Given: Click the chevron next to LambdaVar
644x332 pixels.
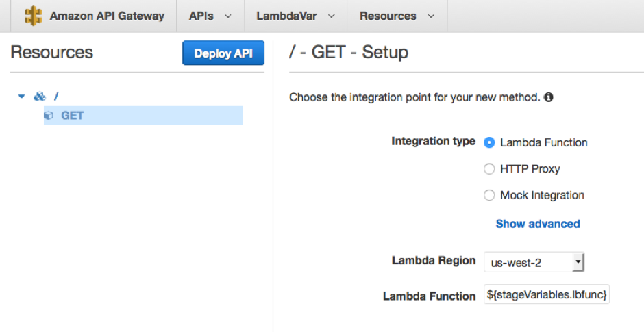Looking at the screenshot, I should coord(332,16).
